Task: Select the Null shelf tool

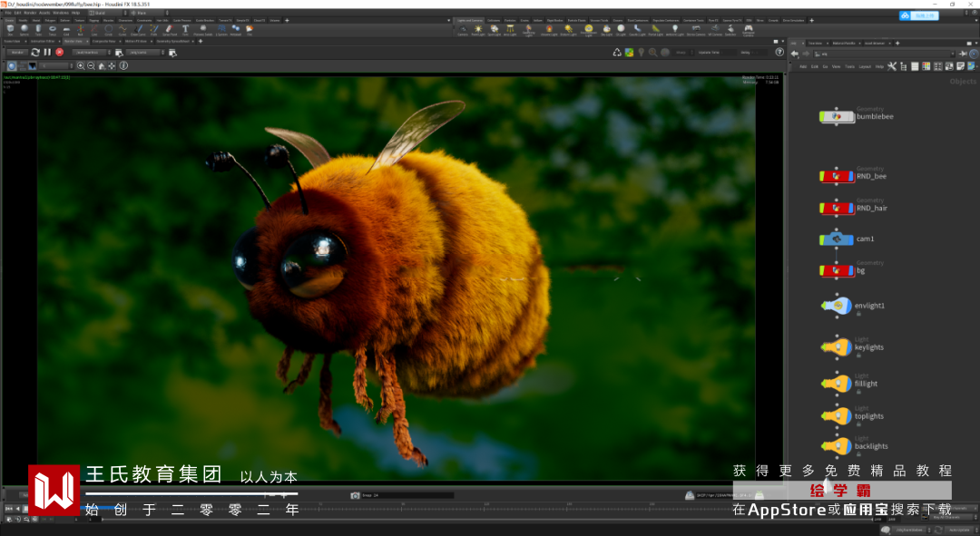Action: [x=80, y=29]
